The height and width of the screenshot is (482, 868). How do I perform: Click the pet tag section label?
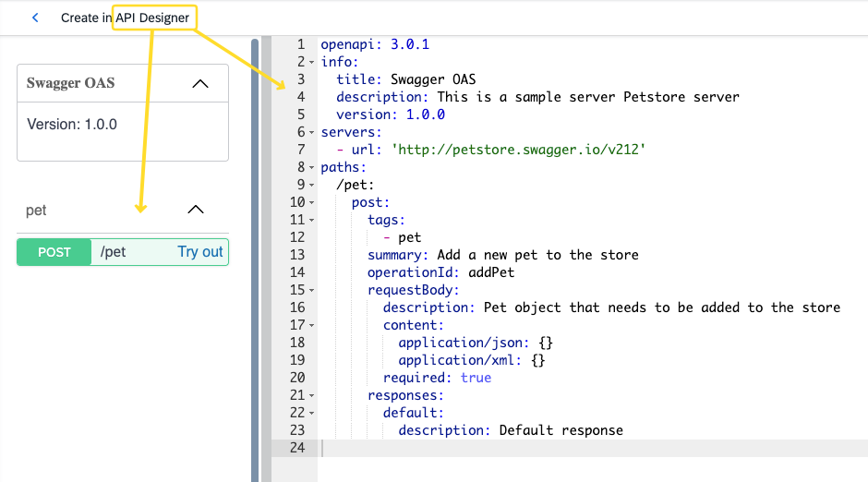click(x=36, y=211)
